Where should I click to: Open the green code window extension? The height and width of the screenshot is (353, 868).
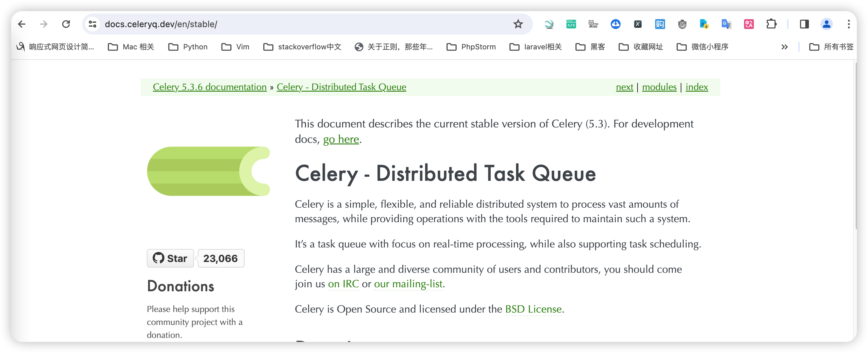(571, 24)
